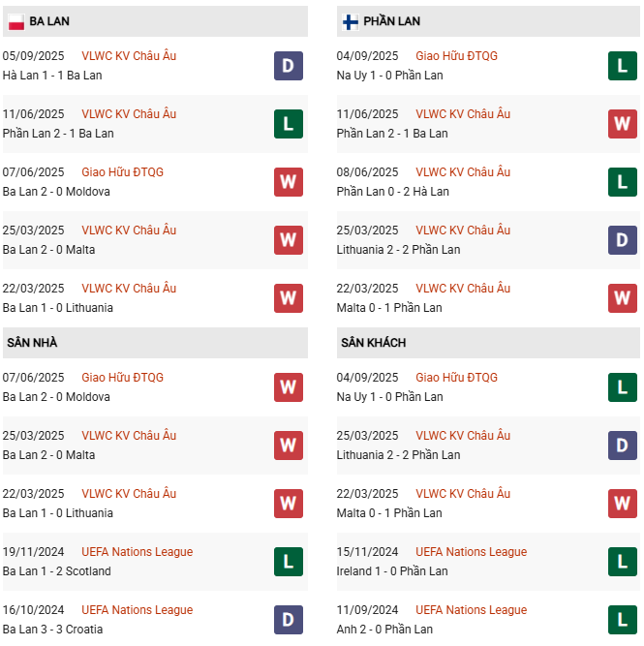This screenshot has width=644, height=646.
Task: Click the D badge for Ba Lan 3-3 Croatia
Action: click(289, 620)
